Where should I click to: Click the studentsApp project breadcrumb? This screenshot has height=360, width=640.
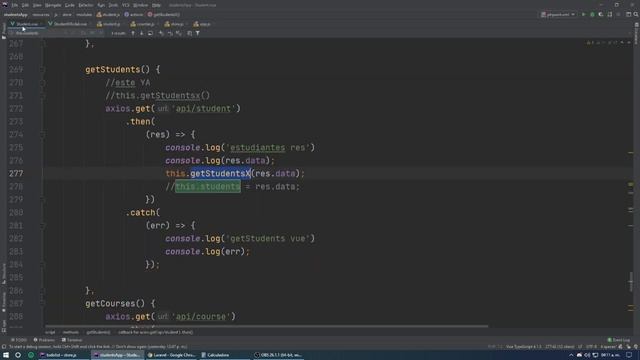coord(16,15)
